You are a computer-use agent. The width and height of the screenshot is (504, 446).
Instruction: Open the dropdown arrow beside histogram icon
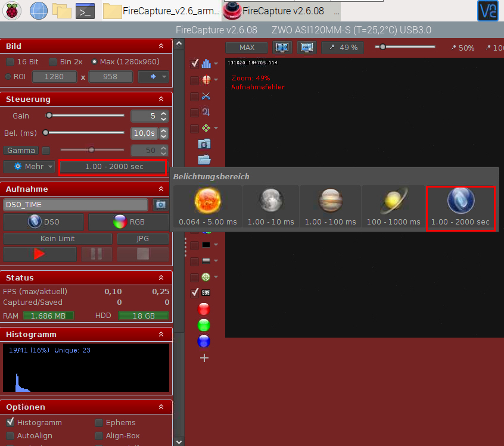click(216, 64)
